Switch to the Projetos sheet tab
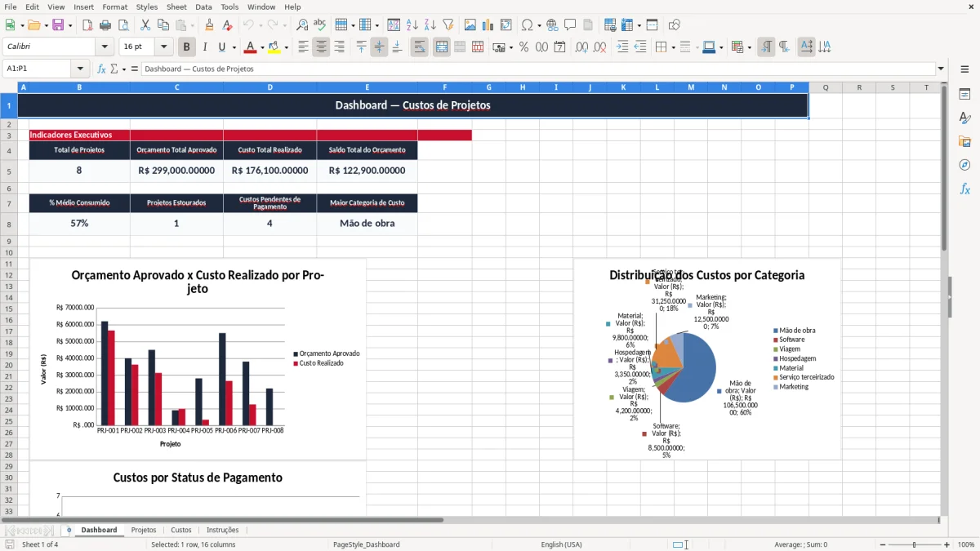 (x=144, y=530)
